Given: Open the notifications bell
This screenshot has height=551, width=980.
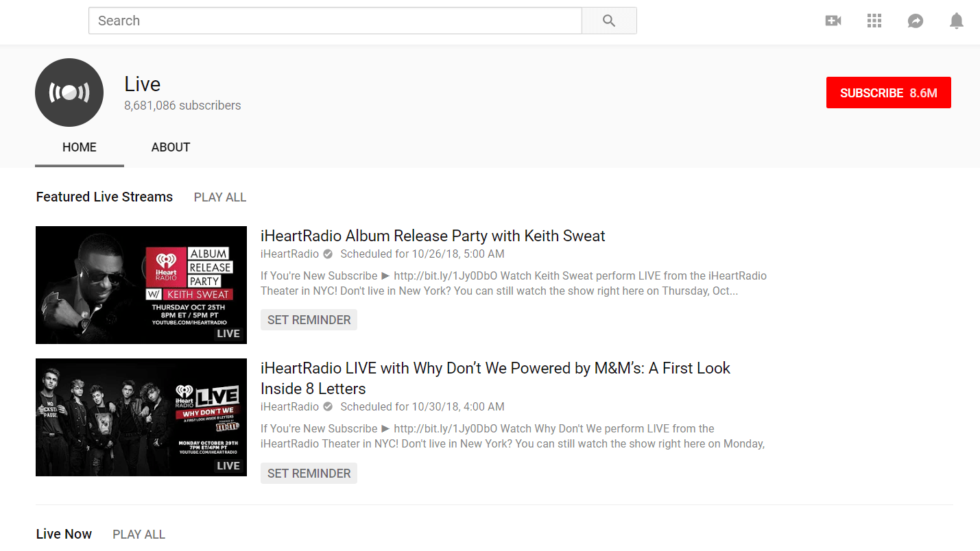Looking at the screenshot, I should click(957, 21).
